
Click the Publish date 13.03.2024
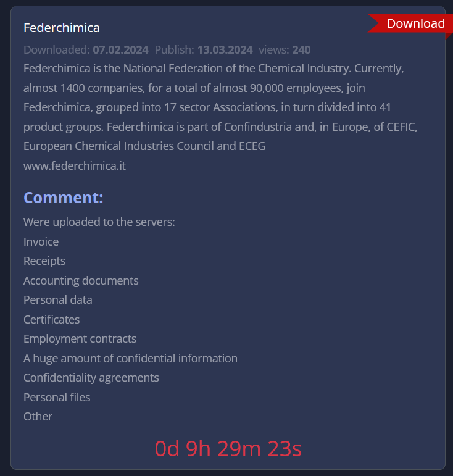pyautogui.click(x=225, y=49)
